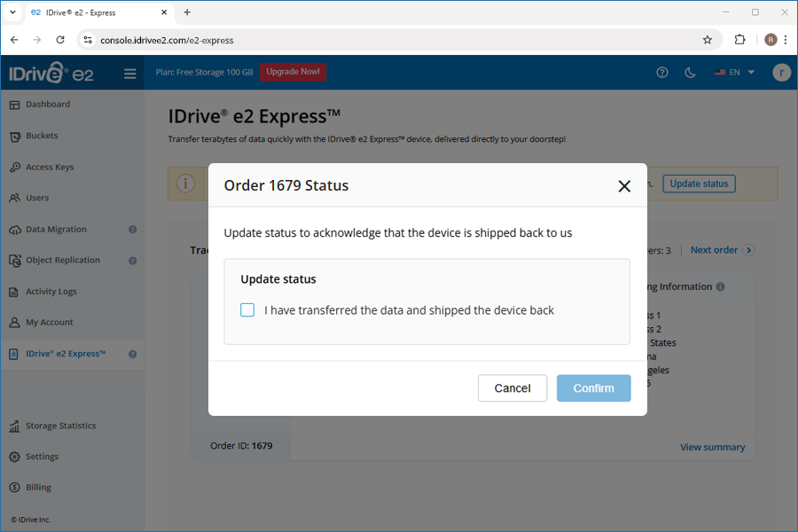Image resolution: width=798 pixels, height=532 pixels.
Task: Open the help question mark icon
Action: [662, 73]
